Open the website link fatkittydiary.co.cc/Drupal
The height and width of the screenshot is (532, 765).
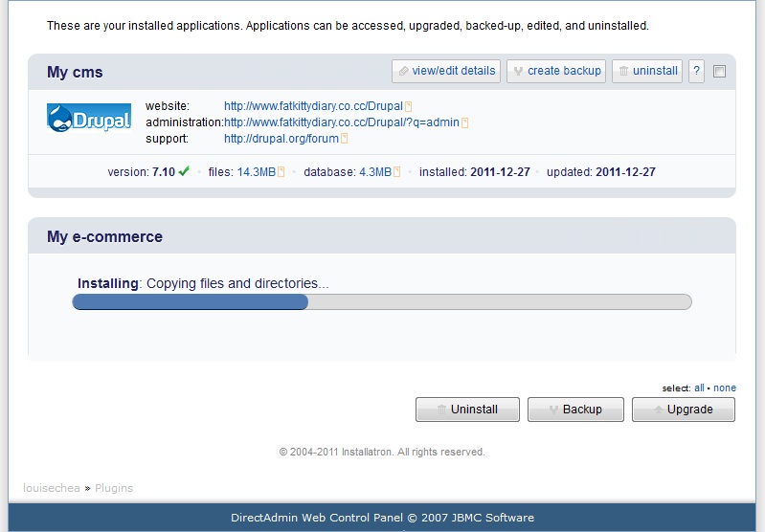(313, 106)
